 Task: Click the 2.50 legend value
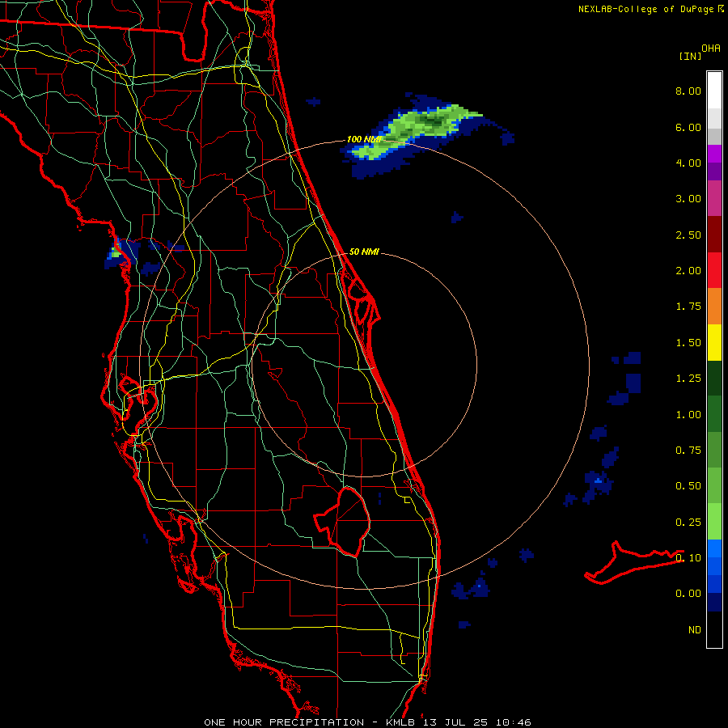tap(688, 235)
